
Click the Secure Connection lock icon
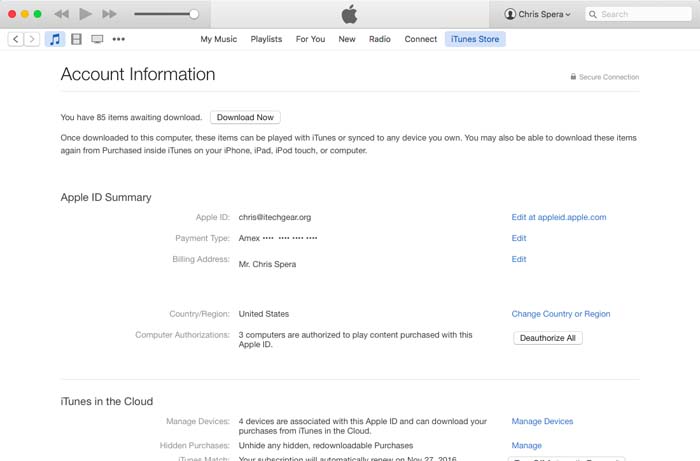[573, 77]
